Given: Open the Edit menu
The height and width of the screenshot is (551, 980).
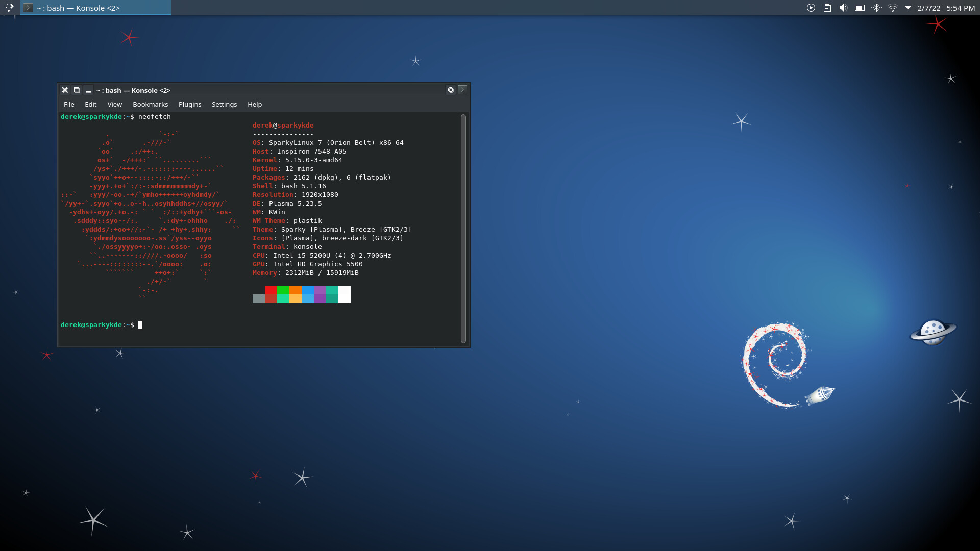Looking at the screenshot, I should [x=90, y=104].
